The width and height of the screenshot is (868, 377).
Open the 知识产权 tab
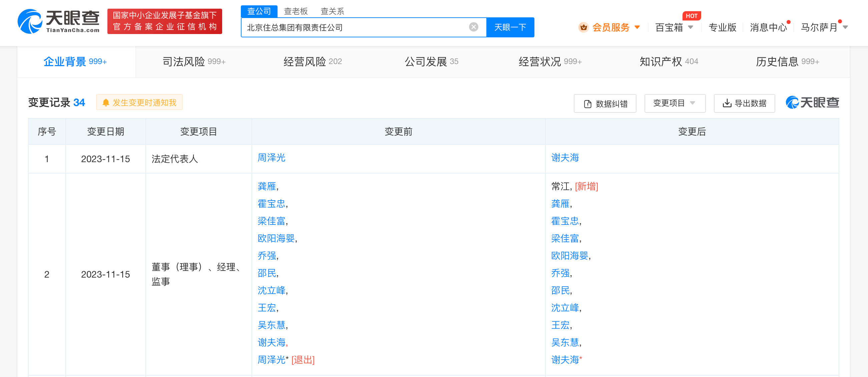point(669,62)
